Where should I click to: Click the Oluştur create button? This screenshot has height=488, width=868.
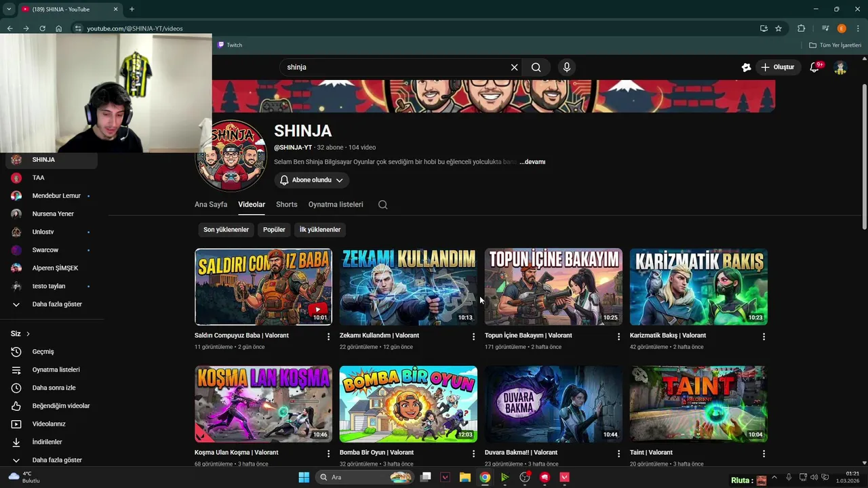(x=778, y=67)
